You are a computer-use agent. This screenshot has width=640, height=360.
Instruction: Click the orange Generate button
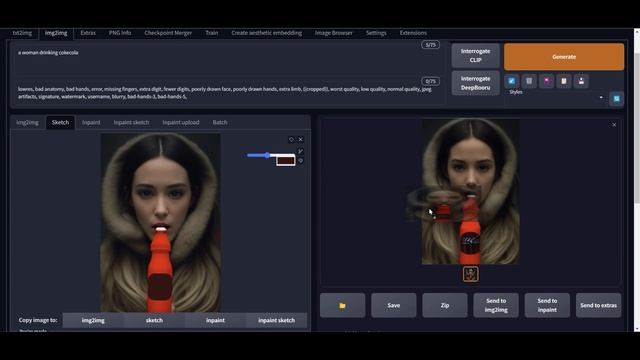coord(564,57)
